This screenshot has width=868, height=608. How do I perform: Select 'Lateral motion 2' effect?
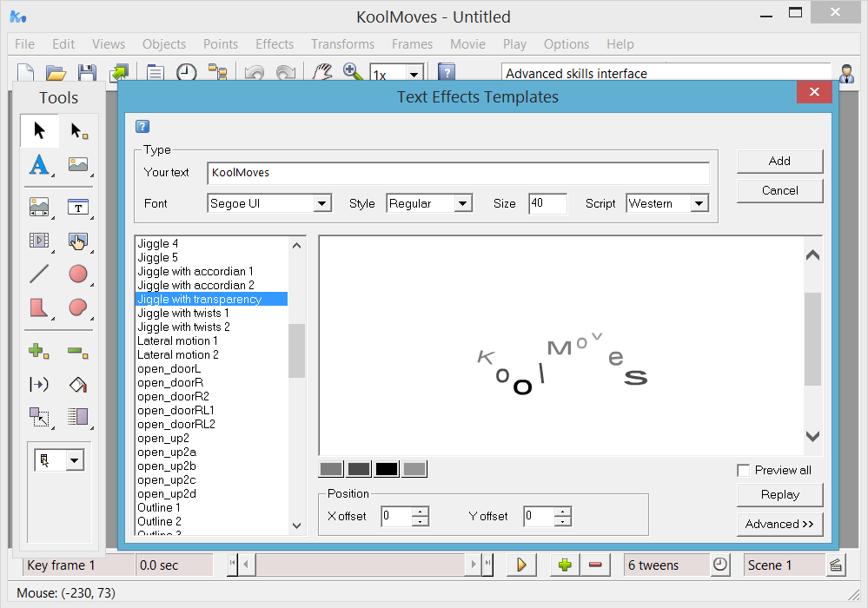click(211, 354)
